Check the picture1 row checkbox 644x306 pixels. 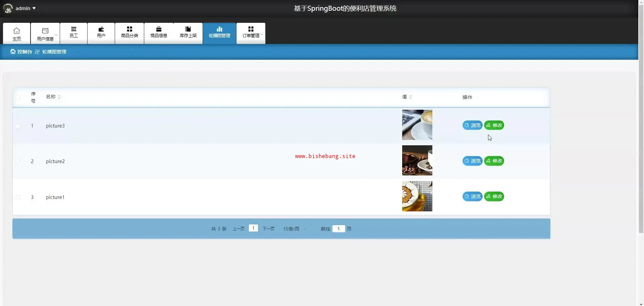pos(18,197)
